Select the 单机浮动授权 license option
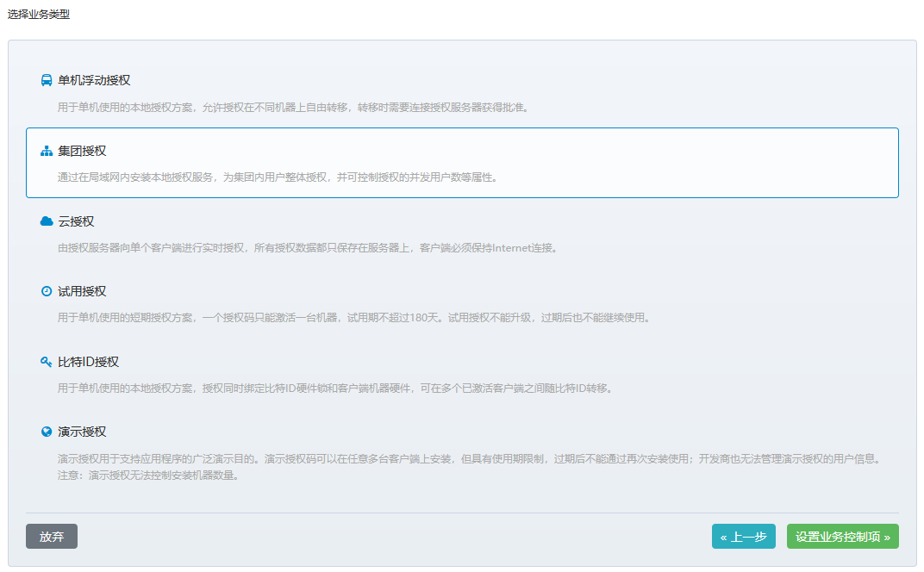 click(x=462, y=92)
